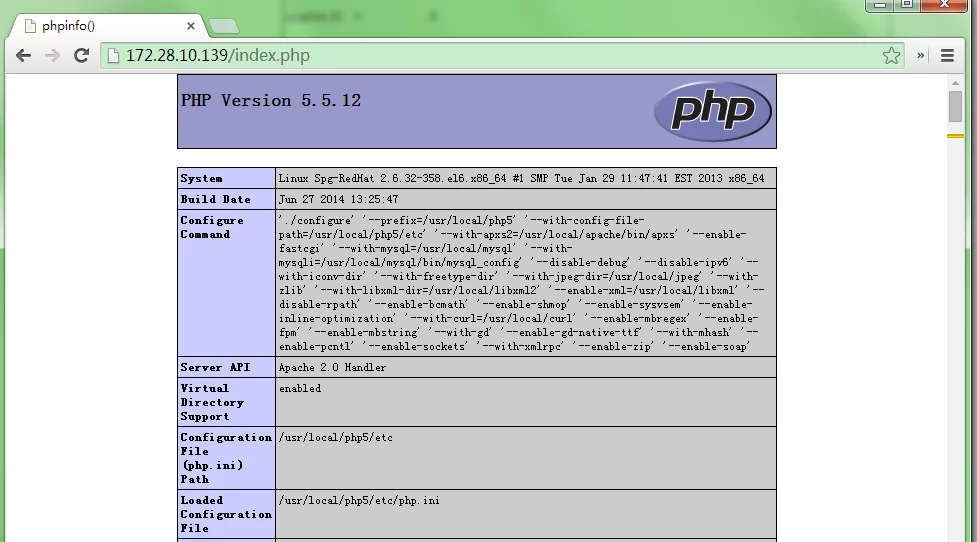The width and height of the screenshot is (977, 542).
Task: Close the phpinfo() tab
Action: click(192, 26)
